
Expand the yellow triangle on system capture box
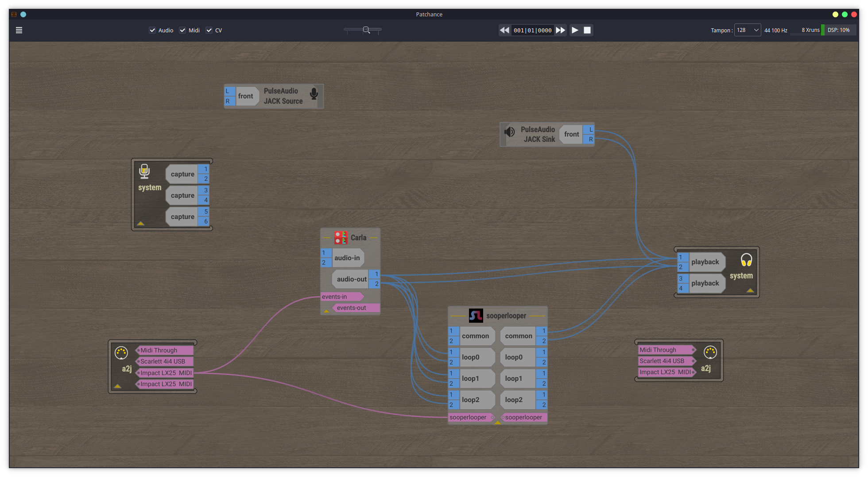pyautogui.click(x=141, y=223)
